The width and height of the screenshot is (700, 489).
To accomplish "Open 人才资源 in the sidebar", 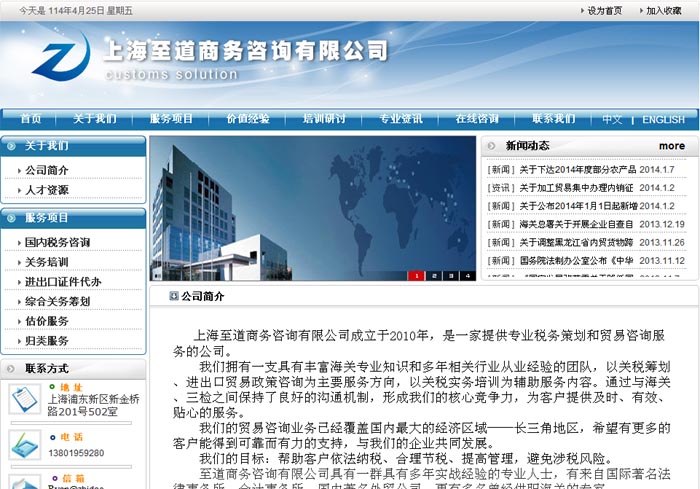I will 46,190.
